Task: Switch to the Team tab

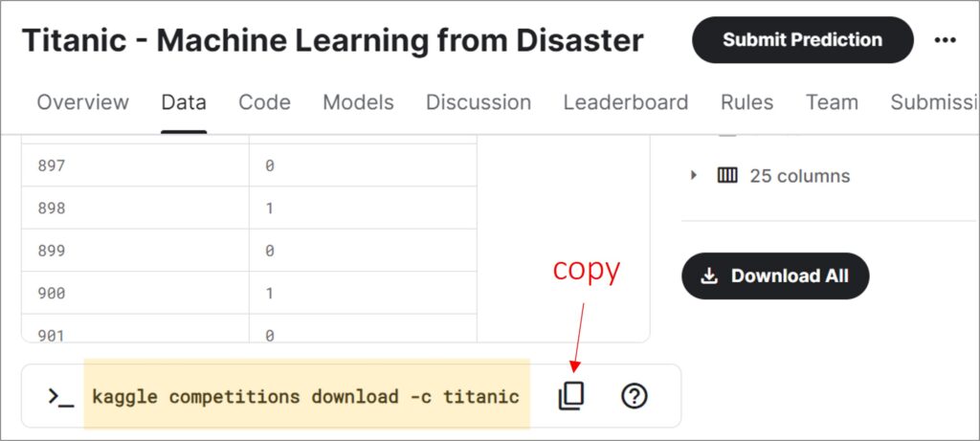Action: [x=831, y=102]
